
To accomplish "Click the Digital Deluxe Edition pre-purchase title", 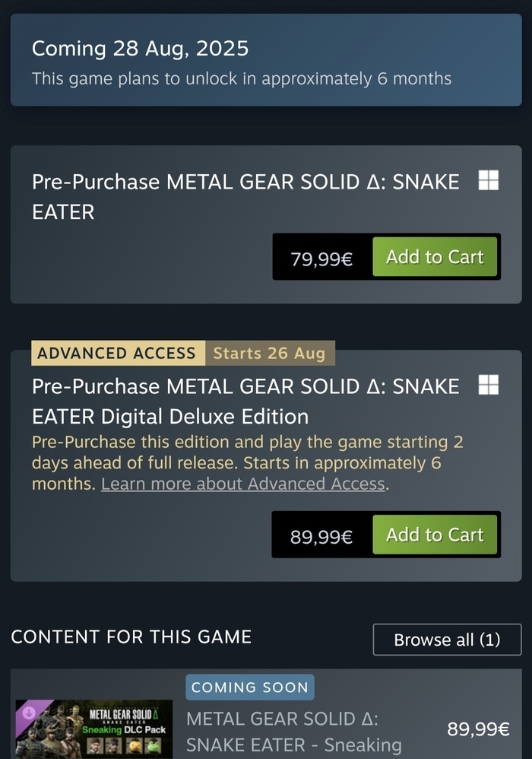I will [x=245, y=401].
